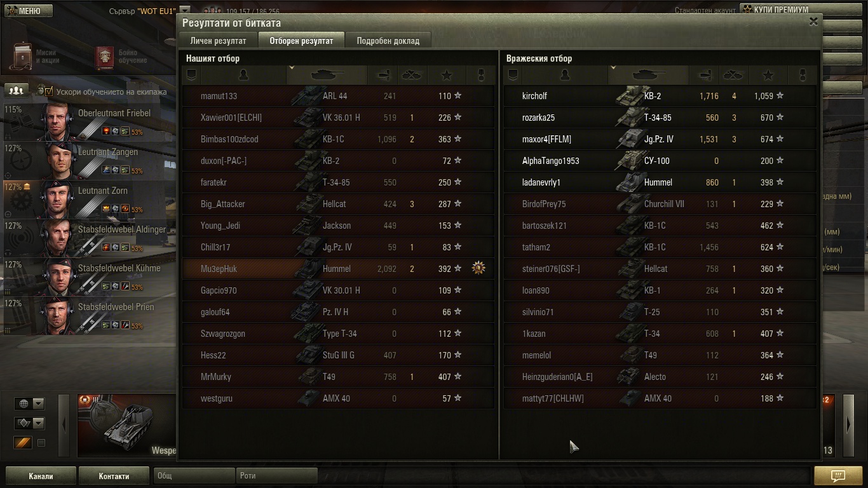The height and width of the screenshot is (488, 868).
Task: Switch to 'Подробен доклад' tab
Action: 388,40
